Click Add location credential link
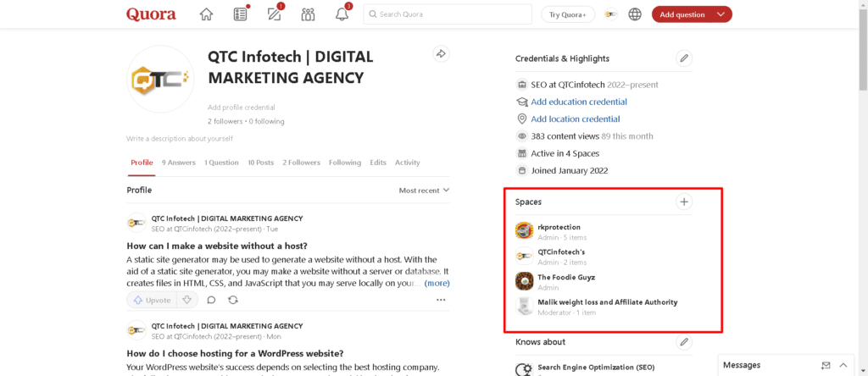This screenshot has height=376, width=868. coord(576,119)
